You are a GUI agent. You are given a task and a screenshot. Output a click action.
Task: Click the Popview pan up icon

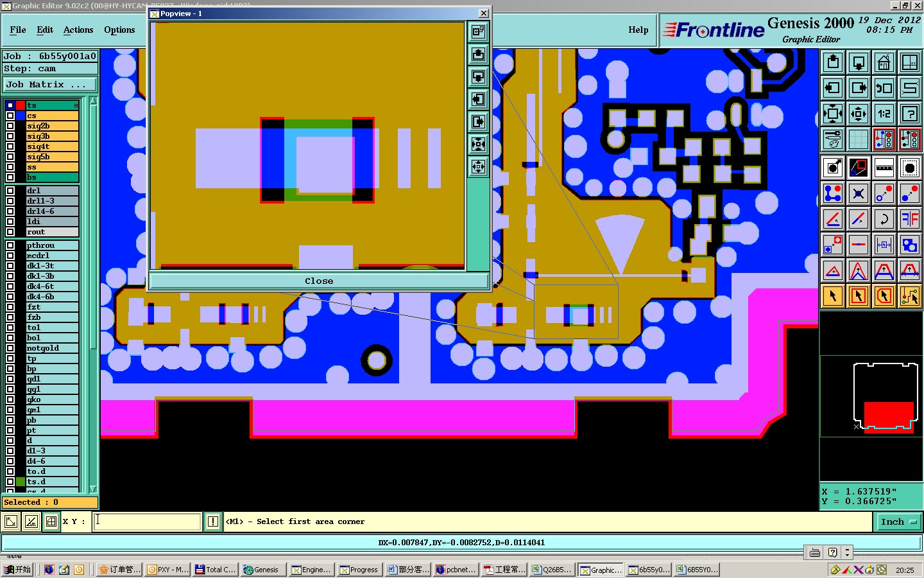point(478,55)
